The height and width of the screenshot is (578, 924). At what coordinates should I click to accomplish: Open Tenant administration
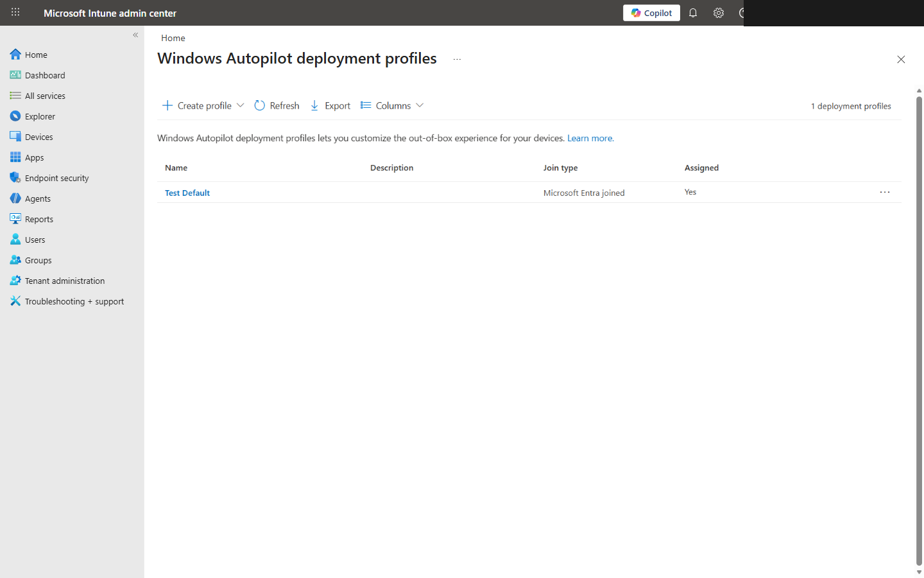(x=65, y=280)
